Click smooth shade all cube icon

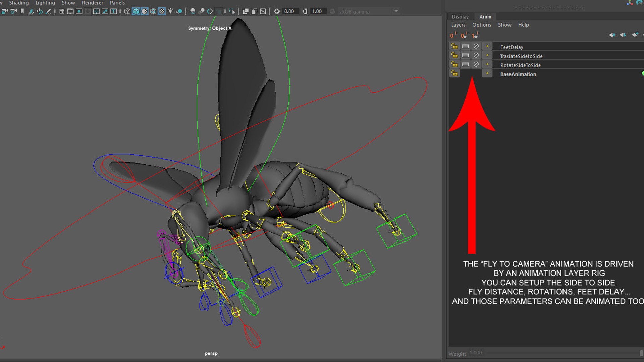(136, 11)
